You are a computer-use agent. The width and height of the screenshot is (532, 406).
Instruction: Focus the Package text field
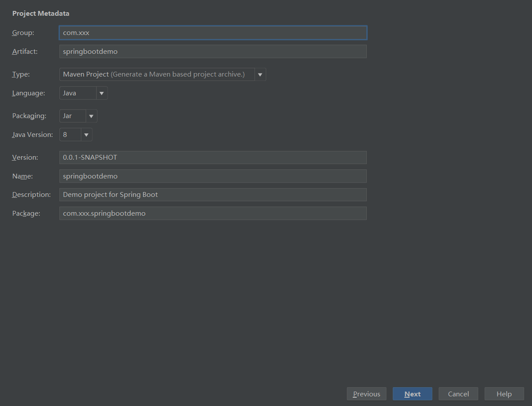point(213,213)
